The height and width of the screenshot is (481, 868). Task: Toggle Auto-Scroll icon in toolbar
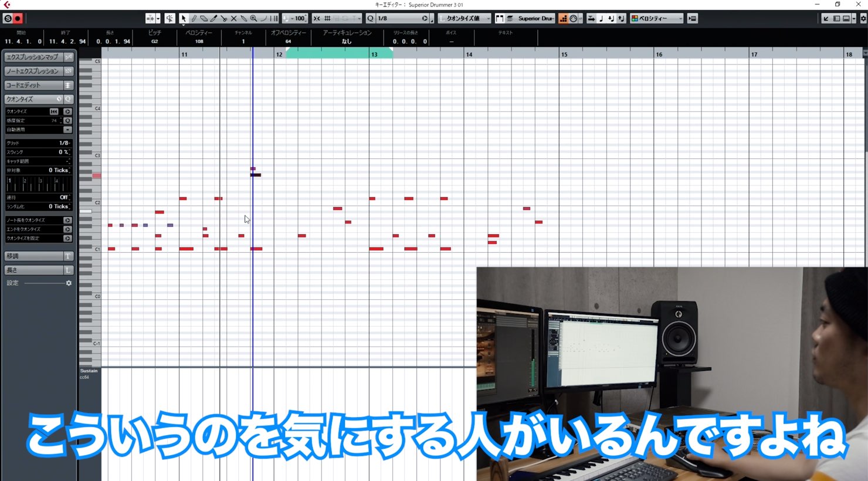151,19
